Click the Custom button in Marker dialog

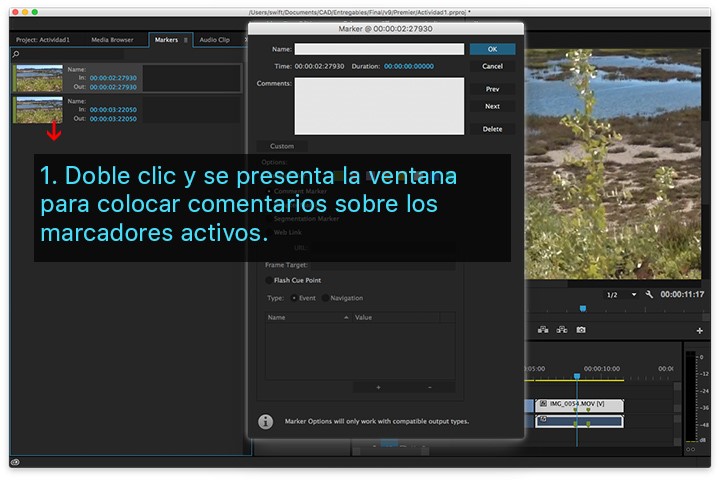click(x=282, y=146)
